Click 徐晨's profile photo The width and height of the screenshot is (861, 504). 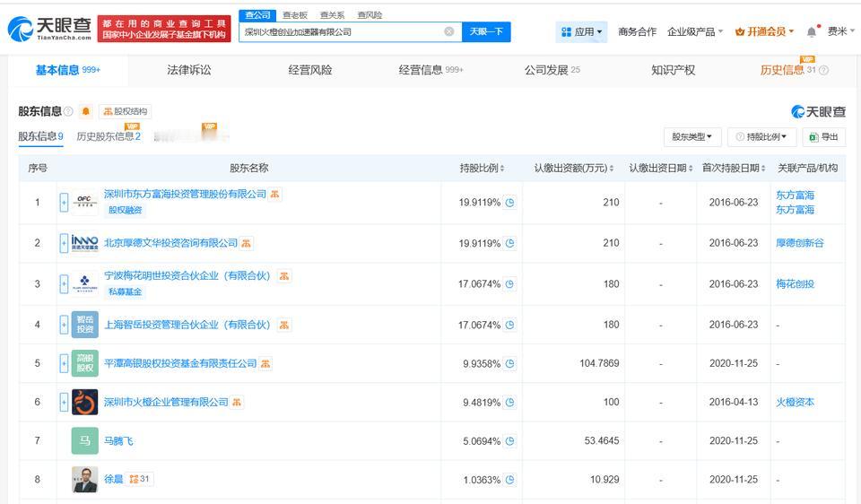point(84,479)
